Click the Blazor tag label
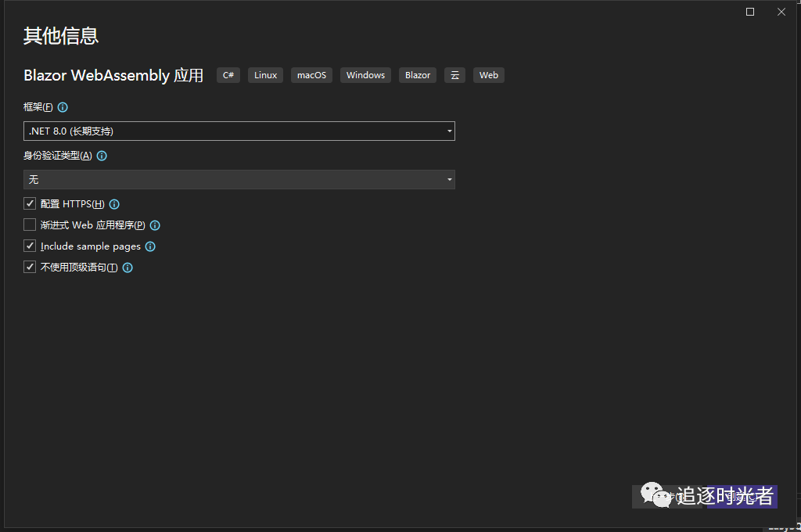This screenshot has height=532, width=801. (418, 75)
